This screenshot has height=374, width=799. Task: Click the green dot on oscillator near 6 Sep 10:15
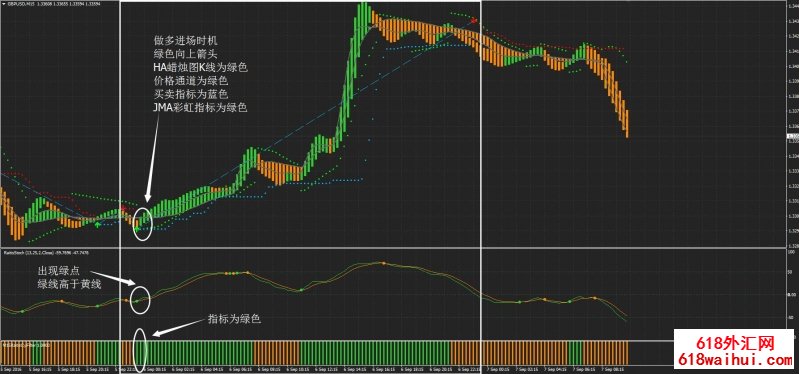point(301,290)
